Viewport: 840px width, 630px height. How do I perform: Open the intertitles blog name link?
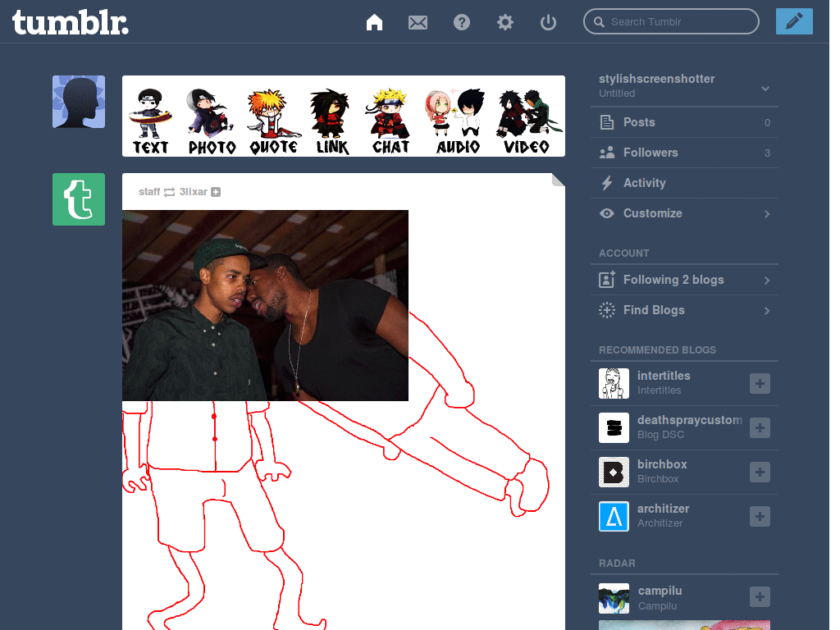(x=664, y=376)
